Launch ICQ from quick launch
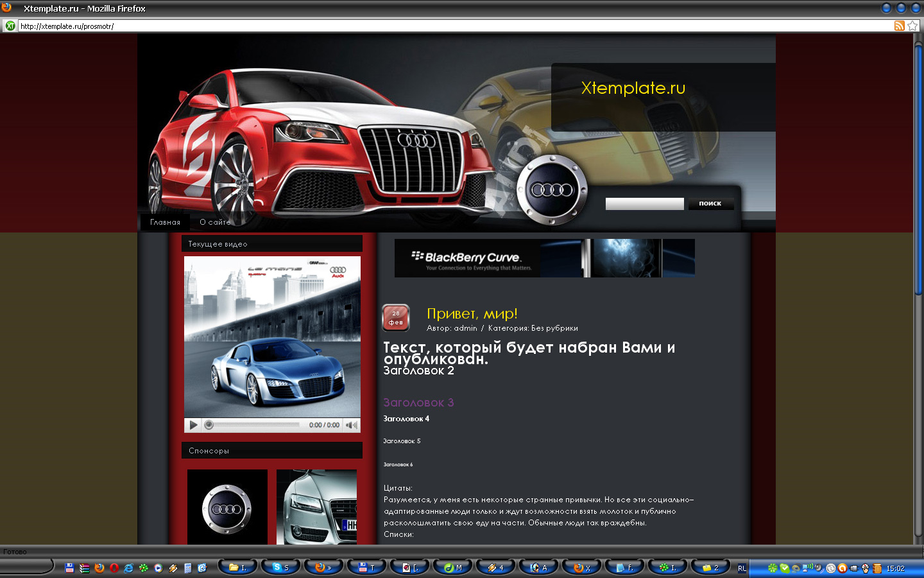The width and height of the screenshot is (924, 578). (x=143, y=568)
